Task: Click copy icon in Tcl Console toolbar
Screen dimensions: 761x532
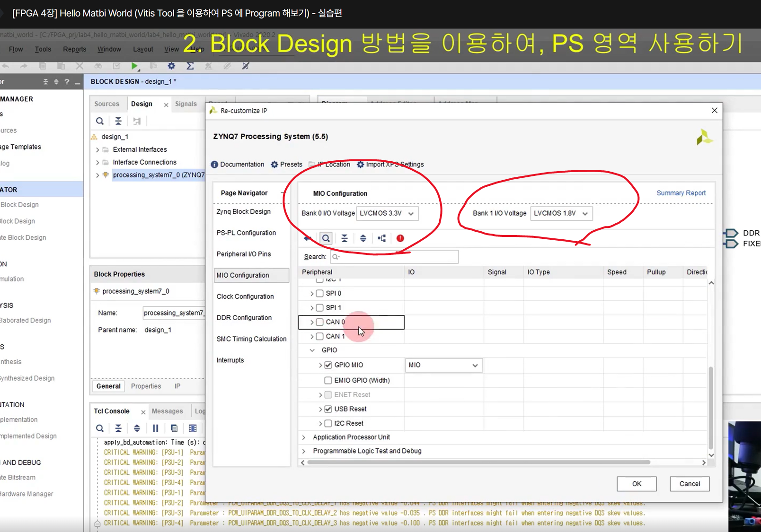Action: [174, 428]
